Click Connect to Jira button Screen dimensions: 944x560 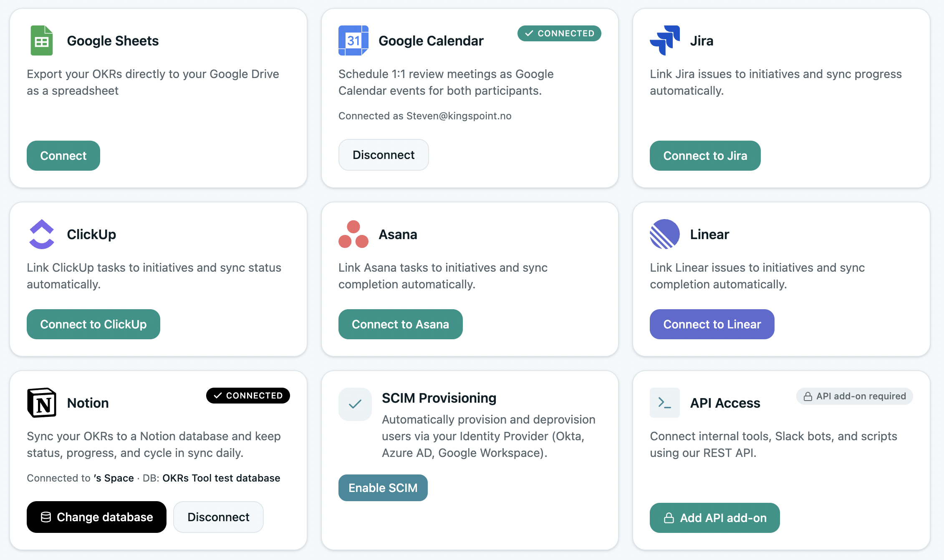(x=705, y=156)
